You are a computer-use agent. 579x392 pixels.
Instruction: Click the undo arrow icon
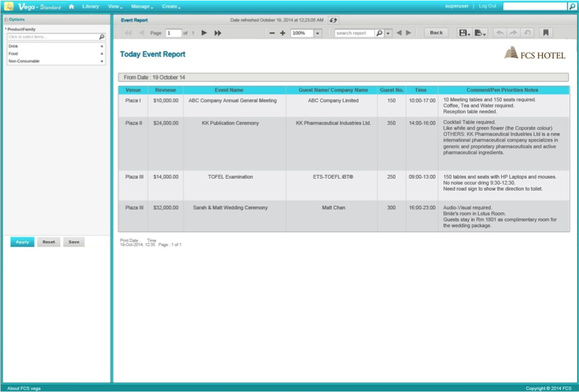pos(500,33)
